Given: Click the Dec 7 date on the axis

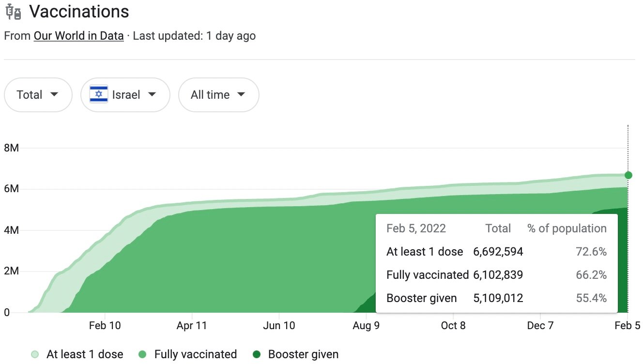Looking at the screenshot, I should [x=540, y=326].
